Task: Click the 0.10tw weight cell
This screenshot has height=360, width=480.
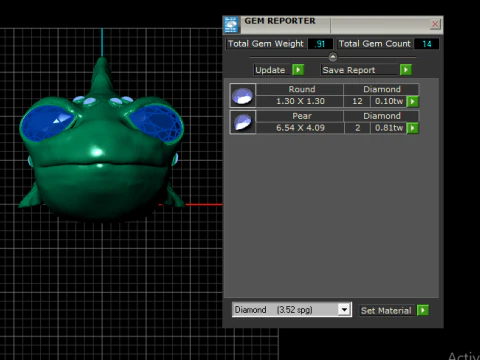Action: pos(389,101)
